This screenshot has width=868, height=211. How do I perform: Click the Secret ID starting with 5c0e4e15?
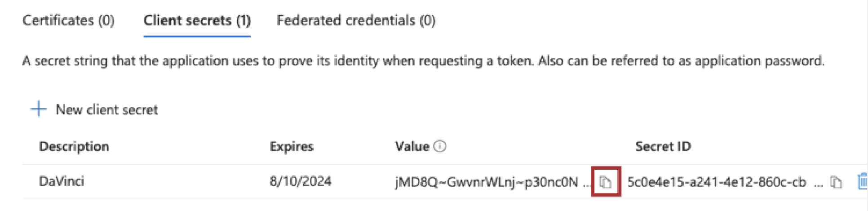point(716,182)
